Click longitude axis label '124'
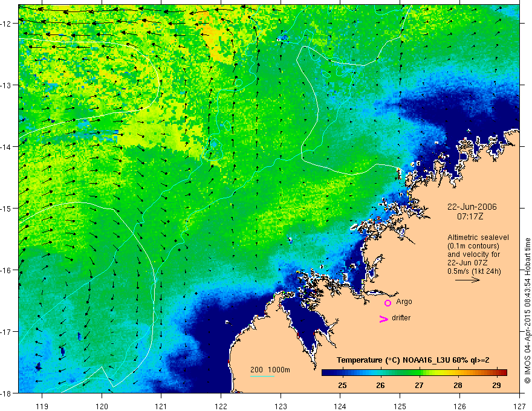 340,406
